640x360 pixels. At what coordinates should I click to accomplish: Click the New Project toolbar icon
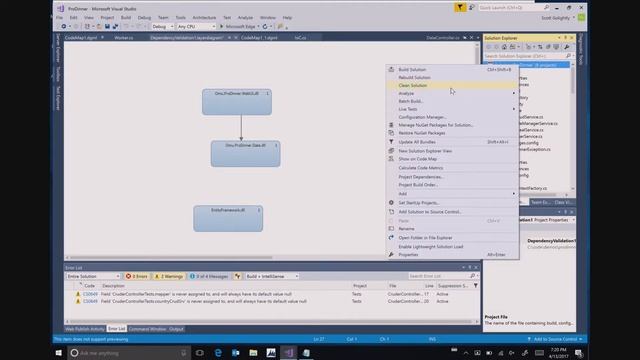87,27
